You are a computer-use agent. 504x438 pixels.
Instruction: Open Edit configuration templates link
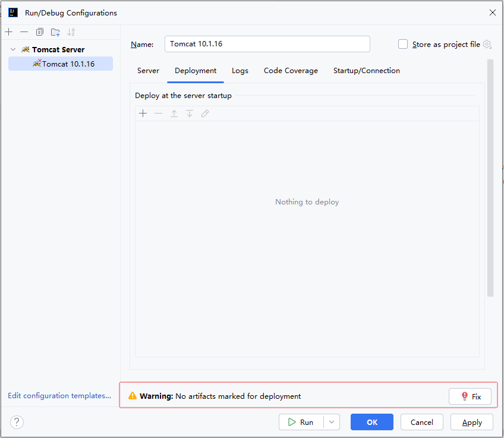click(59, 396)
